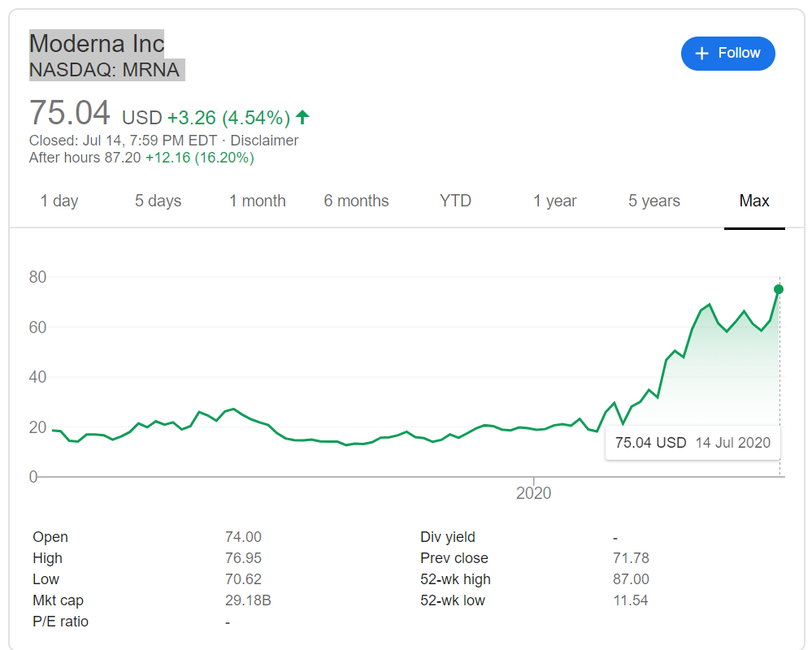Click the Div yield label
The image size is (812, 650).
(x=447, y=537)
